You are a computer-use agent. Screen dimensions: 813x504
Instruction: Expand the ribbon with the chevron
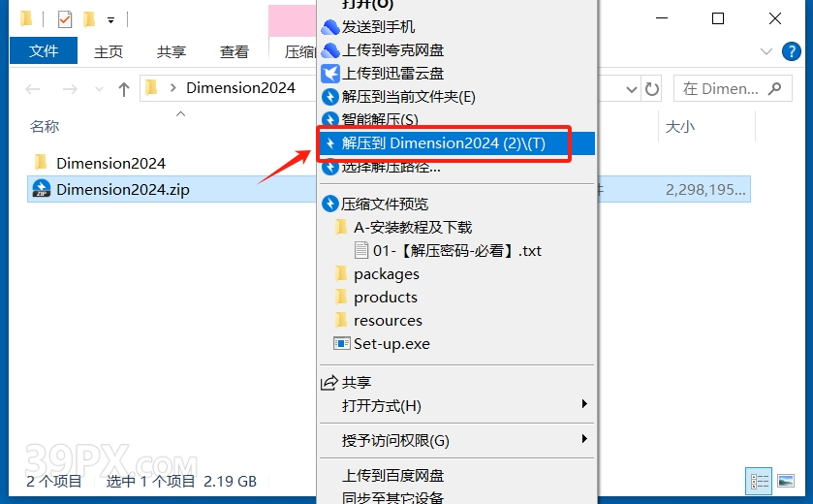pos(766,51)
